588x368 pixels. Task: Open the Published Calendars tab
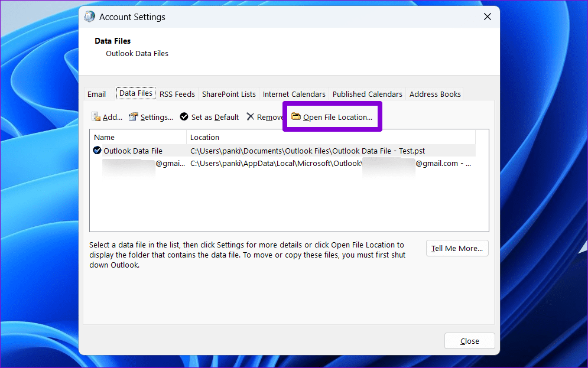[x=367, y=94]
